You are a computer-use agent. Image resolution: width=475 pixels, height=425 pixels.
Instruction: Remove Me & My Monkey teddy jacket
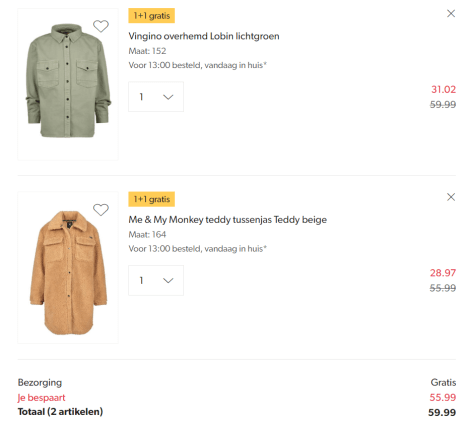point(451,197)
